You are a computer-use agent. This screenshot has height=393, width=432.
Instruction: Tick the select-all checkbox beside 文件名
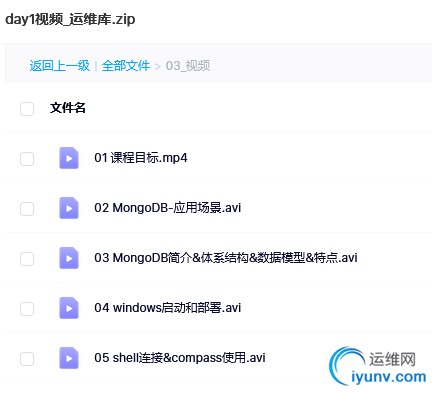click(x=27, y=109)
